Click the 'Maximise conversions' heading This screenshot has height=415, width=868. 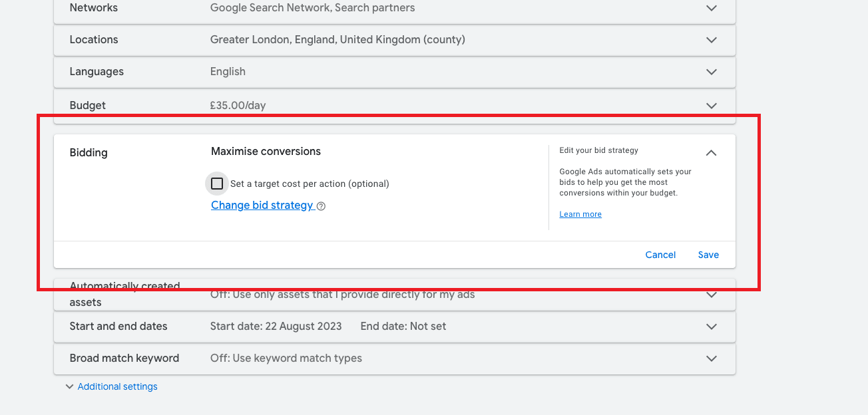[266, 152]
